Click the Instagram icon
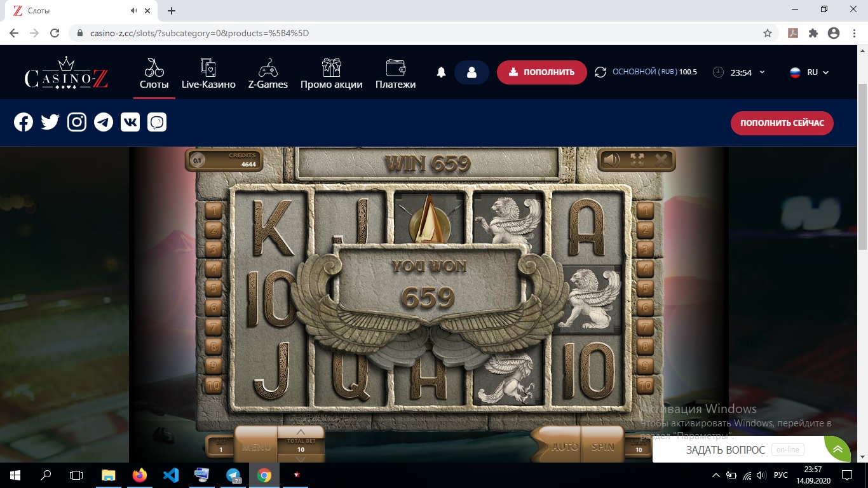 [x=77, y=122]
